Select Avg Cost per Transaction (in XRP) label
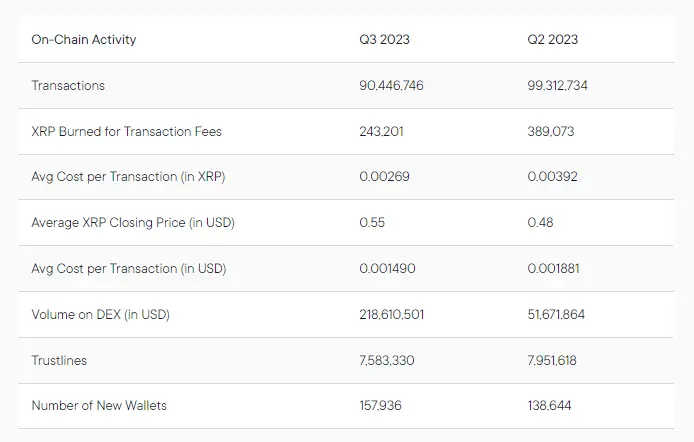This screenshot has width=694, height=442. [128, 177]
